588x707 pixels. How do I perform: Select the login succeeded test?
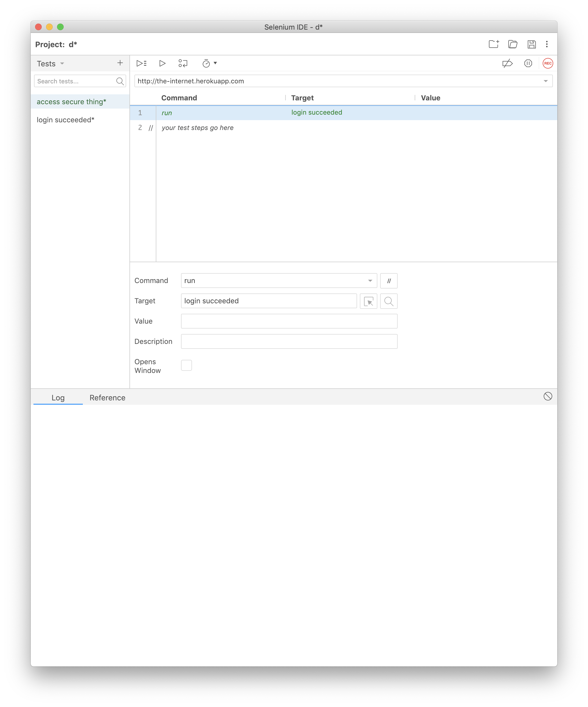66,119
